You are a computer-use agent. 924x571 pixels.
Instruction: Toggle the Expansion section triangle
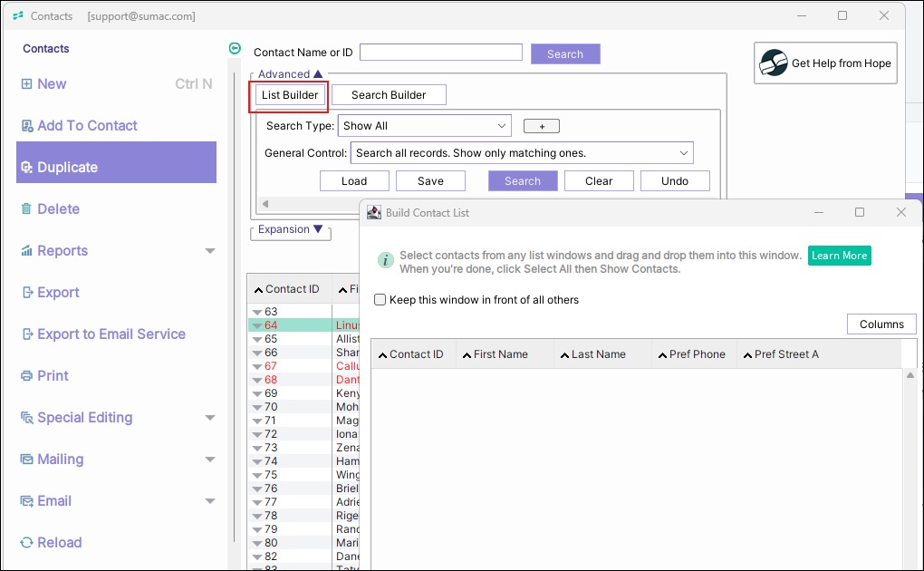click(317, 230)
